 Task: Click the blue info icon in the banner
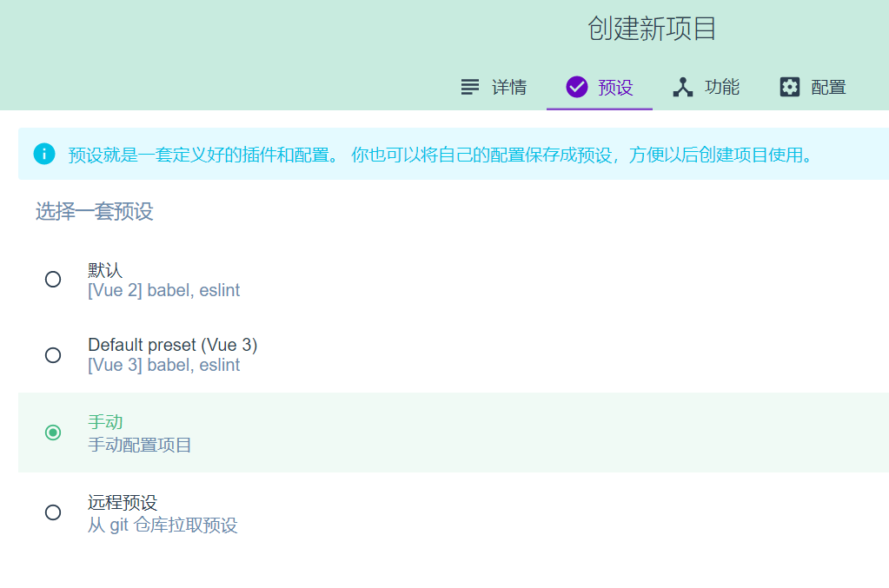click(x=44, y=154)
